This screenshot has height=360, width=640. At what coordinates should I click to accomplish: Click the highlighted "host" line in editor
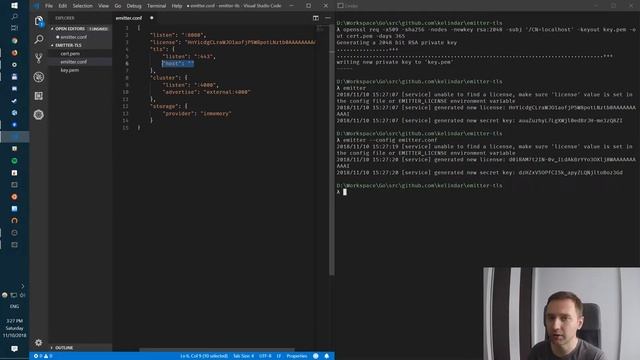click(178, 64)
